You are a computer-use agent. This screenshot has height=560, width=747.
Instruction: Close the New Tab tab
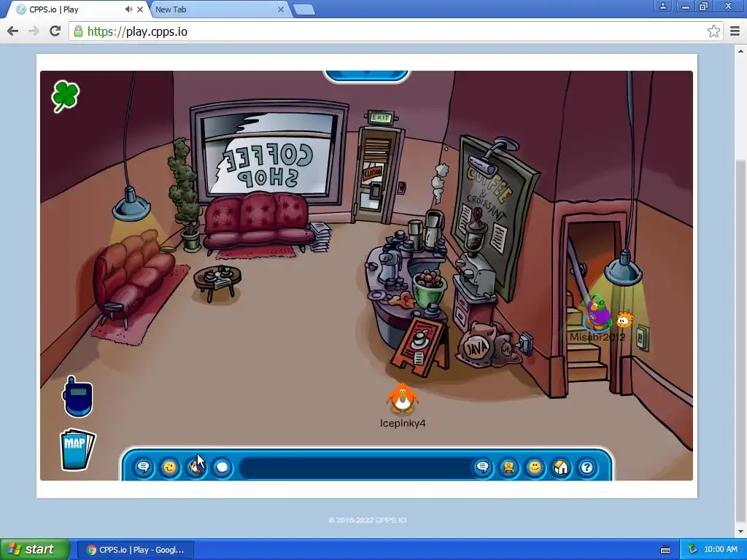tap(281, 9)
